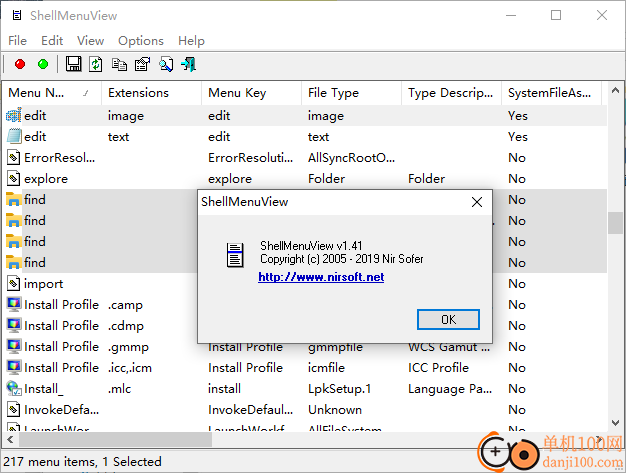Open the Options menu
Image resolution: width=626 pixels, height=473 pixels.
pos(141,41)
